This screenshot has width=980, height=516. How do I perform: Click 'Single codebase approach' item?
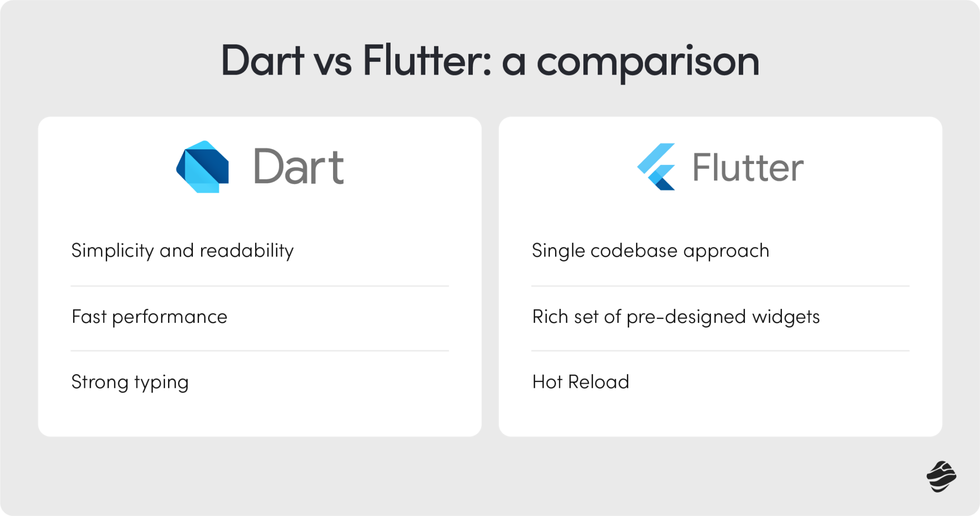point(650,251)
